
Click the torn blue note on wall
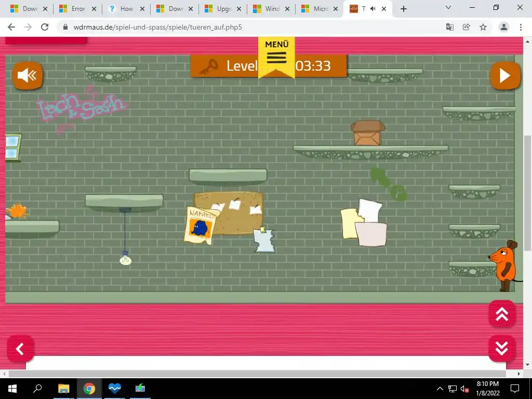pos(264,240)
